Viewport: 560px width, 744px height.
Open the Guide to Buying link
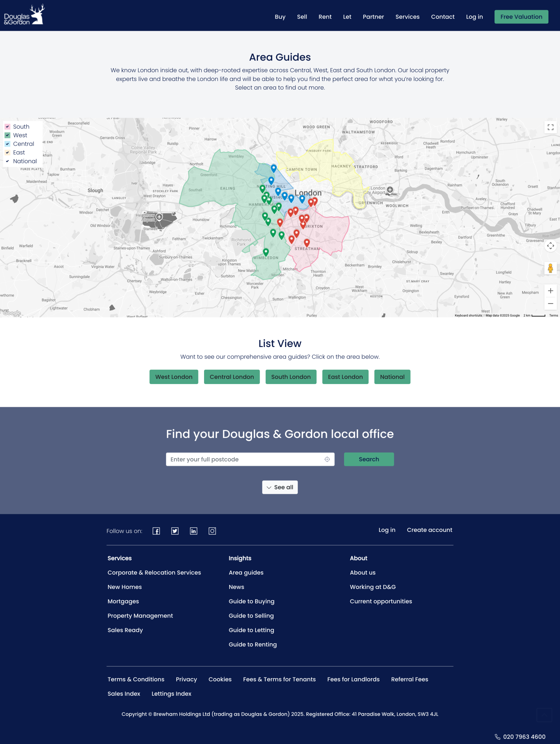pyautogui.click(x=251, y=602)
